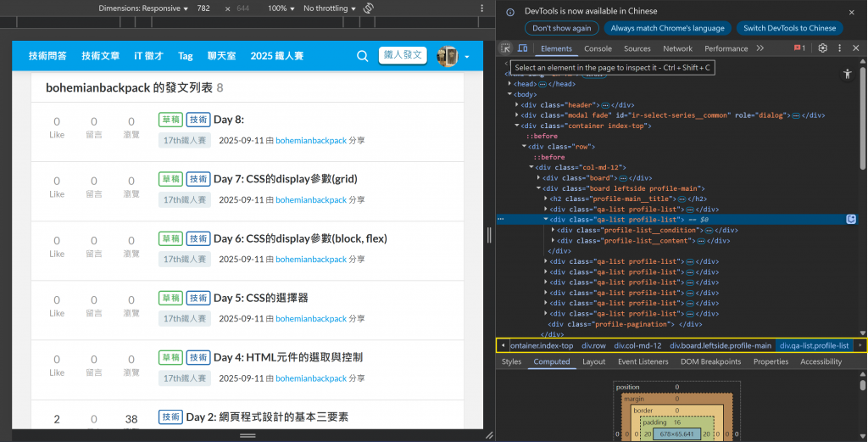Open iT 徵才 navigation link
The width and height of the screenshot is (868, 442).
(x=149, y=56)
